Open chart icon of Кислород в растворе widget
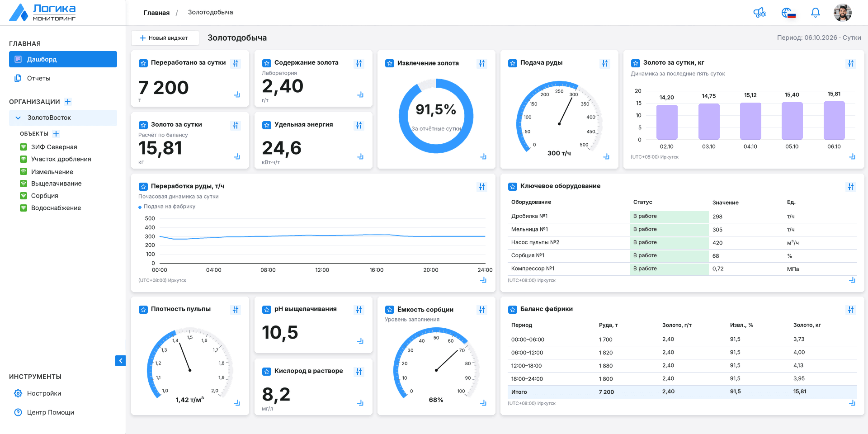Image resolution: width=868 pixels, height=434 pixels. pyautogui.click(x=360, y=403)
